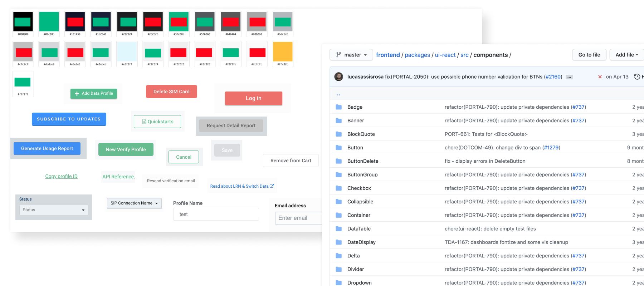Click 'on Apr 13' commit date
This screenshot has width=644, height=286.
pos(617,77)
